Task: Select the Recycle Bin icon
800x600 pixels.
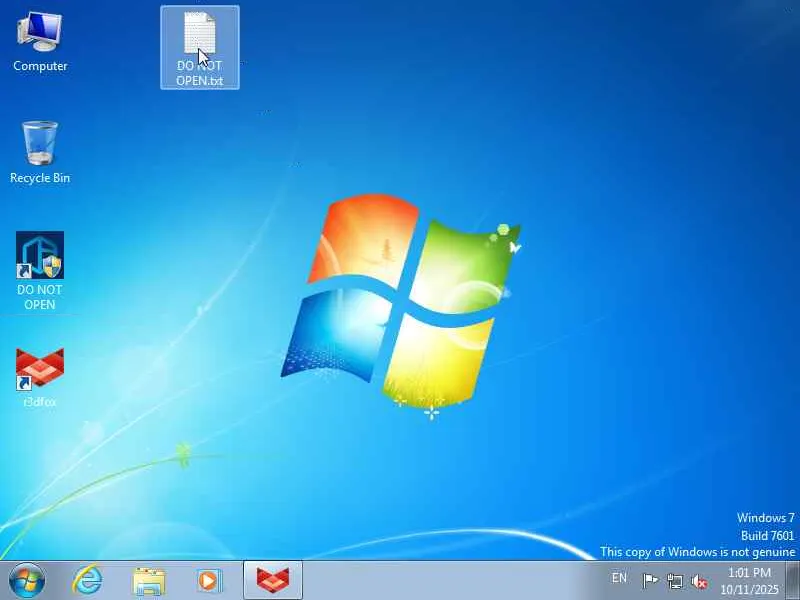Action: pos(40,152)
